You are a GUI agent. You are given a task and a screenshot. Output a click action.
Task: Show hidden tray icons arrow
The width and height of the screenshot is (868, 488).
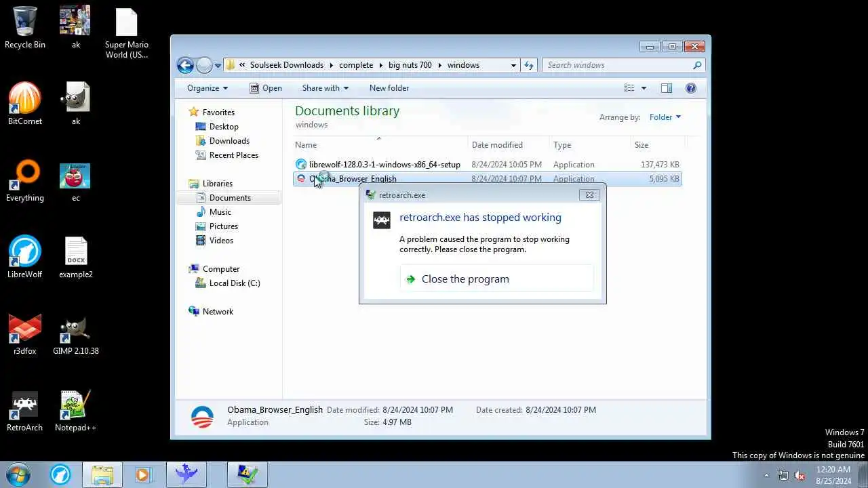(766, 475)
